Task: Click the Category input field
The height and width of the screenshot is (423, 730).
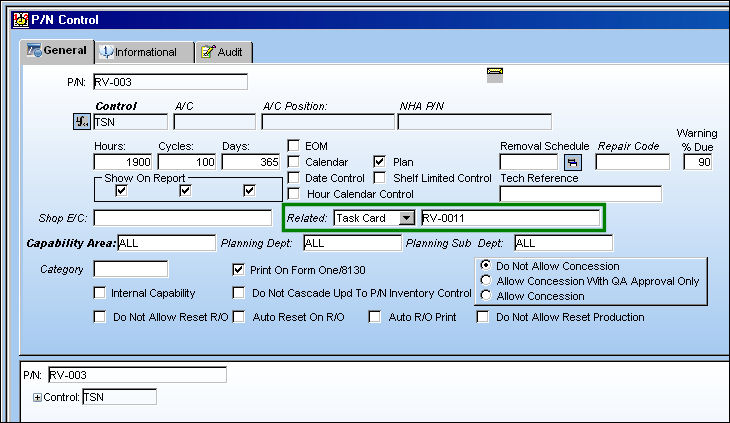Action: click(x=131, y=269)
